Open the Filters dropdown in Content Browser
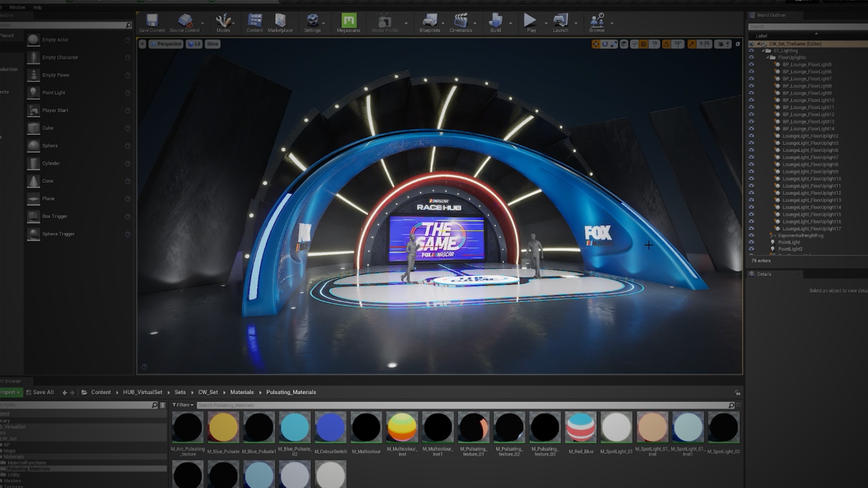Screen dimensions: 868x488 point(183,405)
